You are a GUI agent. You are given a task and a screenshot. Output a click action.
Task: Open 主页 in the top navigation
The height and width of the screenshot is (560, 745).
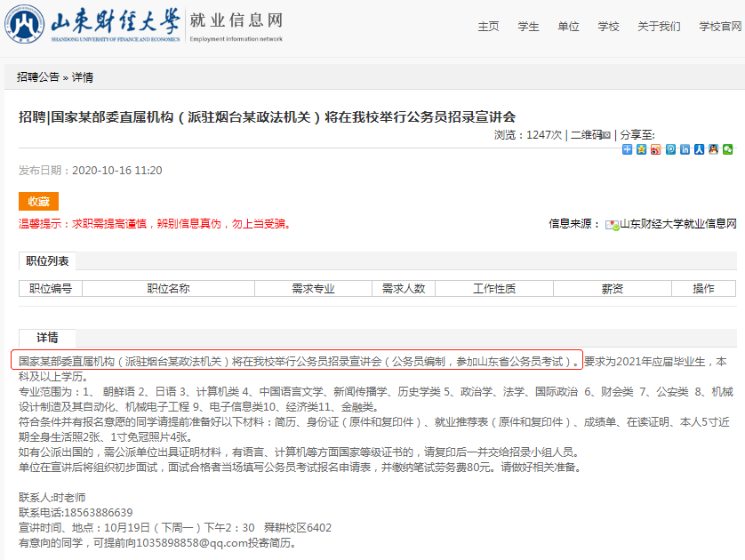(x=488, y=27)
